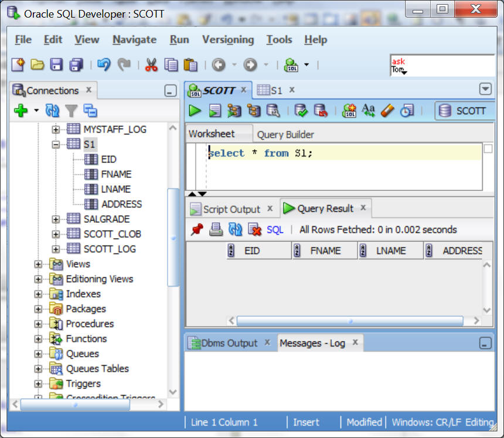
Task: Click the green New Connection plus icon
Action: pyautogui.click(x=21, y=111)
